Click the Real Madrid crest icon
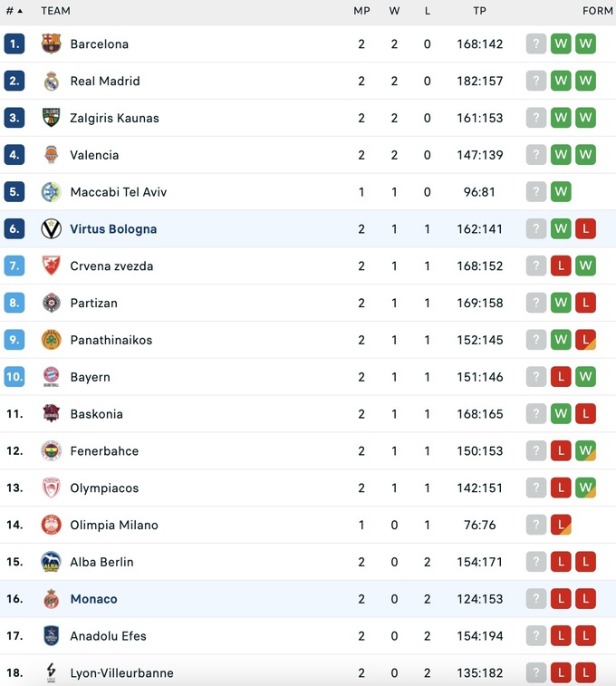This screenshot has width=616, height=686. pyautogui.click(x=52, y=81)
